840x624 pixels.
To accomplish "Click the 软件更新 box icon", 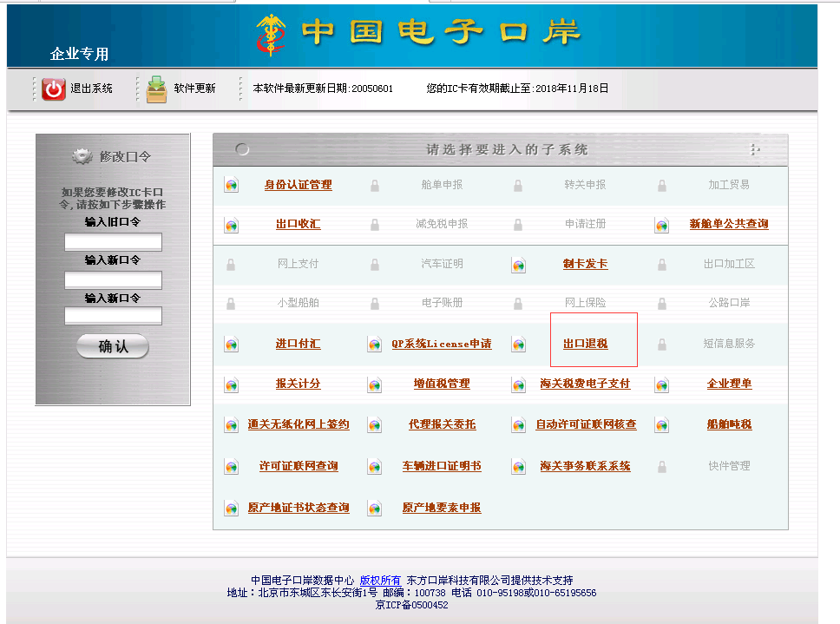I will tap(156, 89).
